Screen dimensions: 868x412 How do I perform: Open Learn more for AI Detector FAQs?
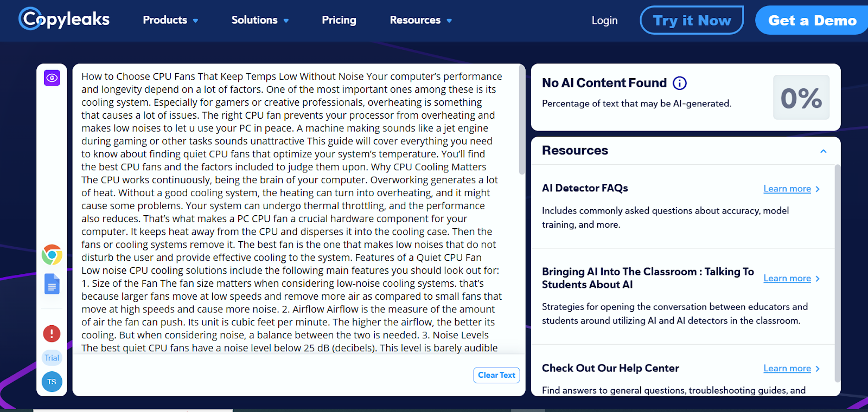coord(787,189)
